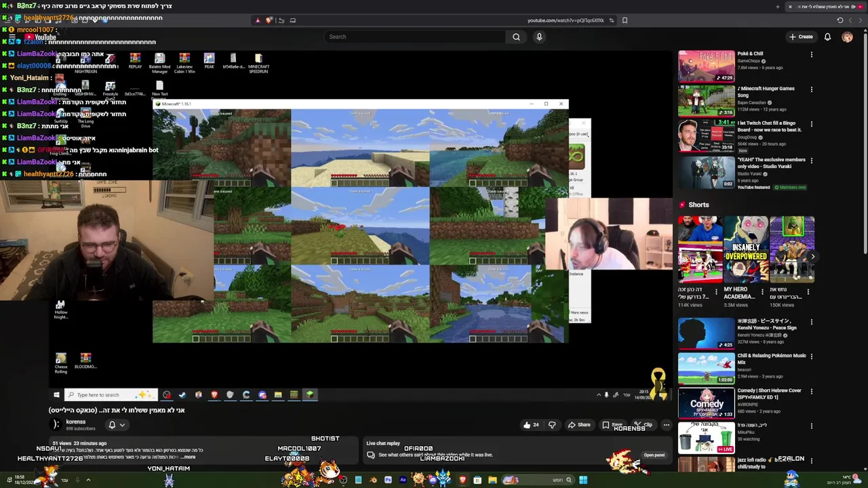Click the browser address bar URL
The image size is (868, 488).
click(566, 20)
